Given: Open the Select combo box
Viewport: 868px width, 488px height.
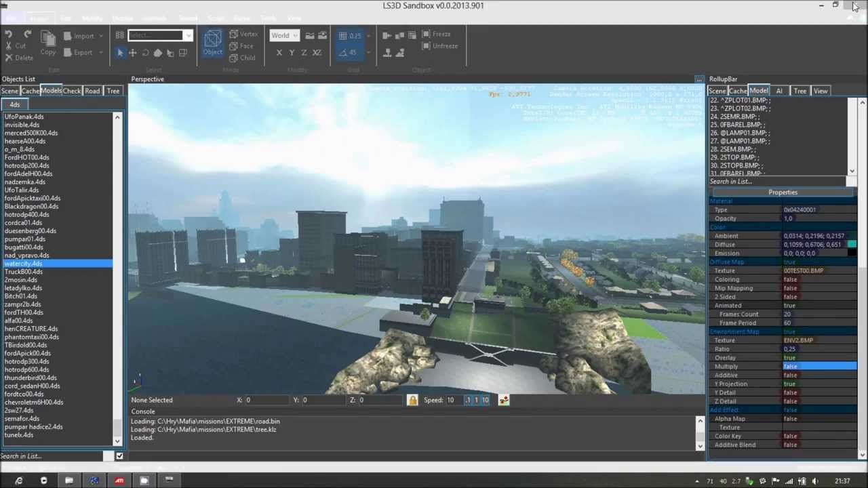Looking at the screenshot, I should pyautogui.click(x=160, y=35).
